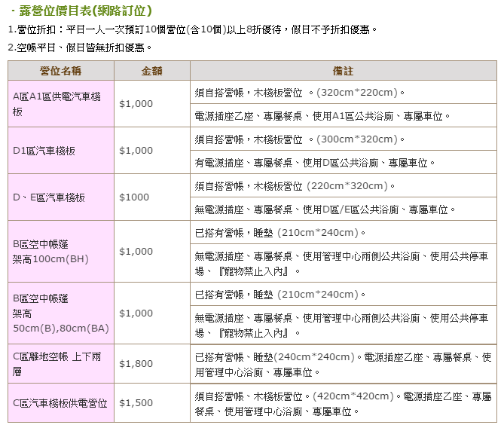Select the C區汽車棧板供電營位 cell
The height and width of the screenshot is (428, 504).
click(61, 403)
